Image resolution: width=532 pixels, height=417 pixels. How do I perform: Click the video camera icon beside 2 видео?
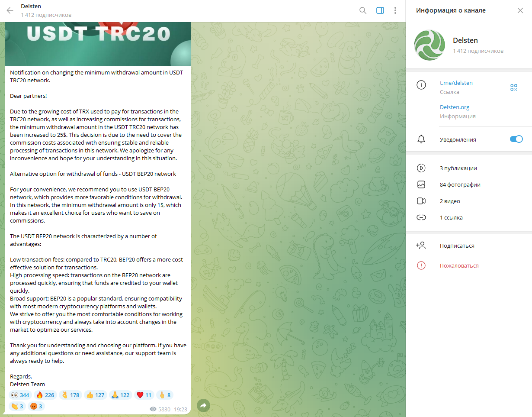421,201
